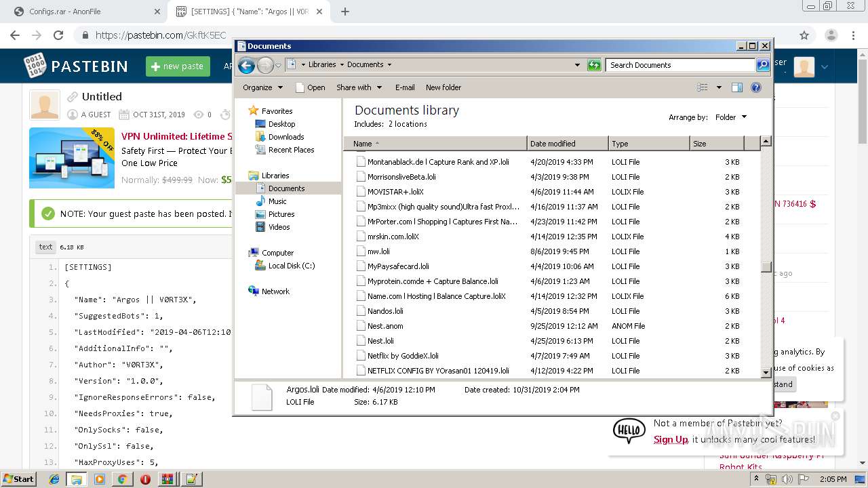Click E-mail in the explorer toolbar

pyautogui.click(x=405, y=87)
